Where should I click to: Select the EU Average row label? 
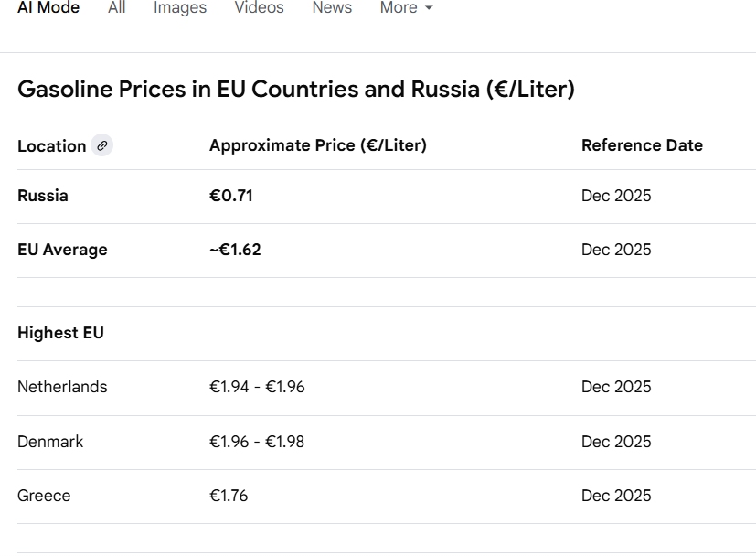pyautogui.click(x=62, y=250)
